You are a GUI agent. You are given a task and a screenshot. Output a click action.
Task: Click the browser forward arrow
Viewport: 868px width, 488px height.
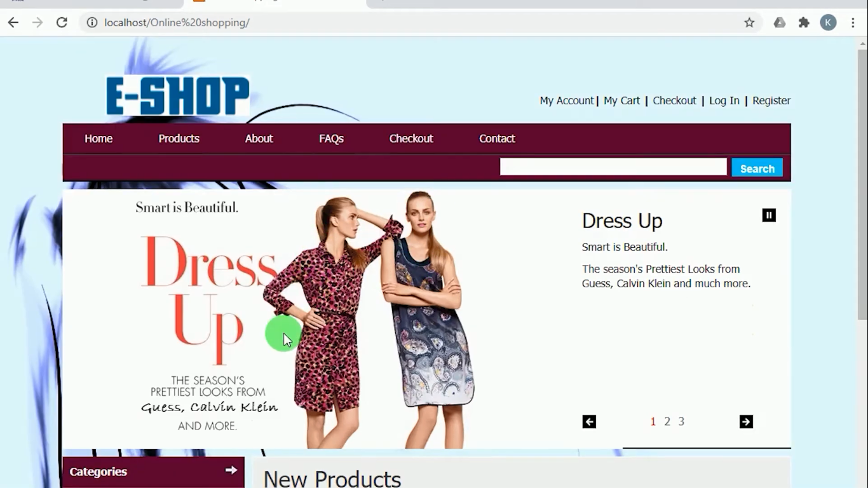(37, 23)
